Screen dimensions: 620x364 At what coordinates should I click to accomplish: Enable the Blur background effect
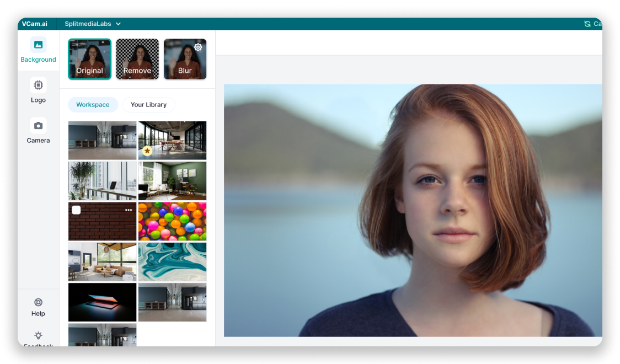[x=185, y=59]
